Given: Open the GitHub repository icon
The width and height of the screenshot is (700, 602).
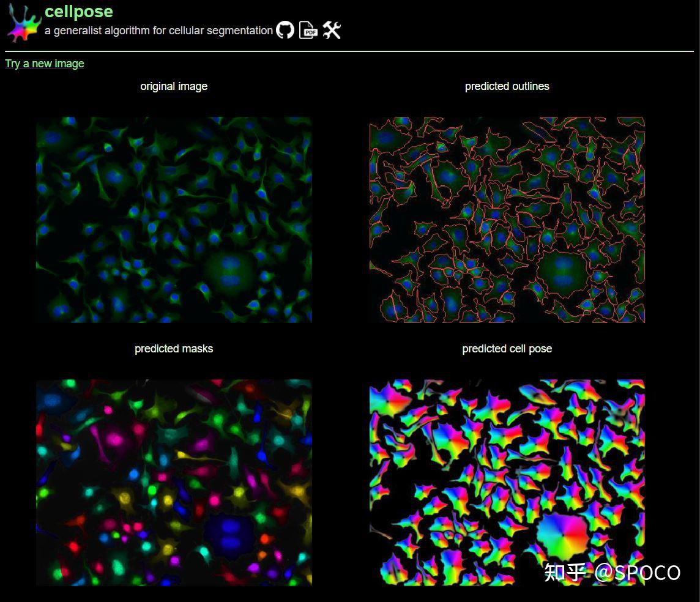Looking at the screenshot, I should coord(285,31).
